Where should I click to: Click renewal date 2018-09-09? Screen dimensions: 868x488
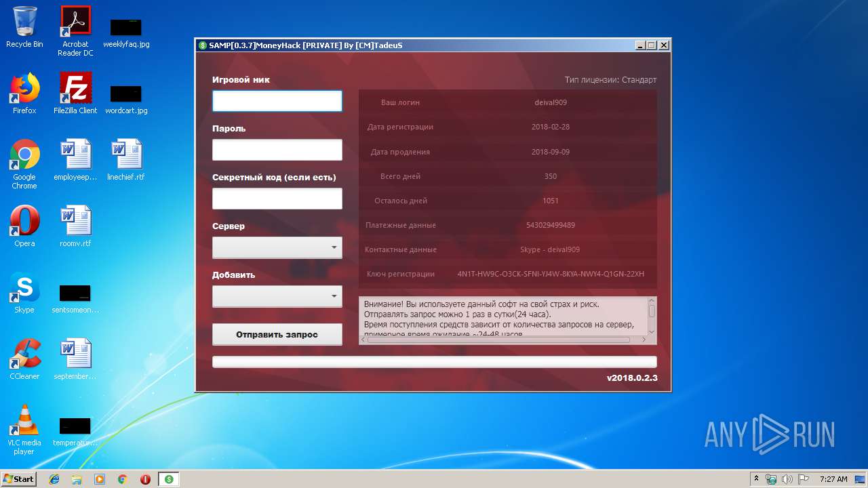pos(551,152)
